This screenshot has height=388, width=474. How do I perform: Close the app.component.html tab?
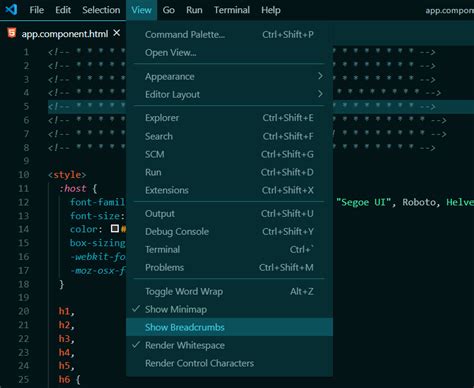(x=116, y=33)
